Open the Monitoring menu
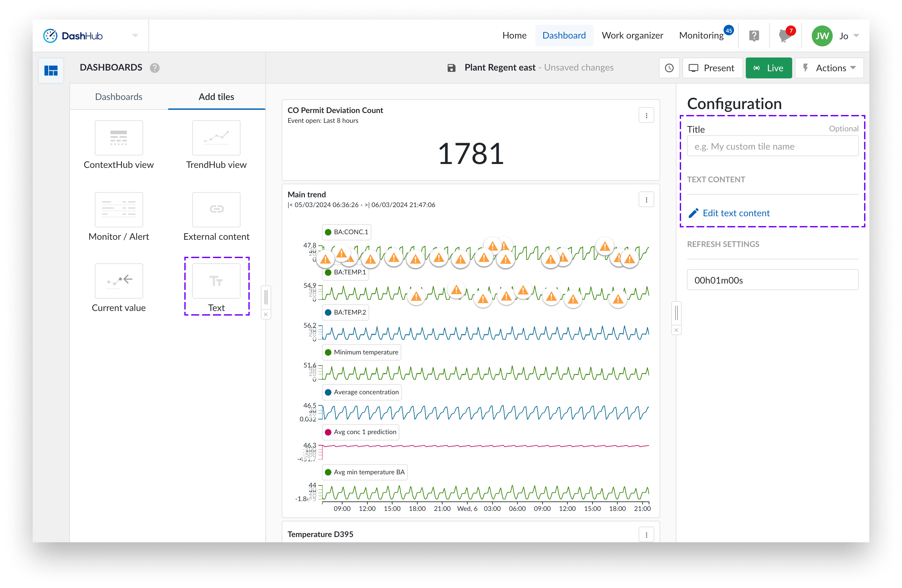Viewport: 902px width, 588px height. click(701, 35)
